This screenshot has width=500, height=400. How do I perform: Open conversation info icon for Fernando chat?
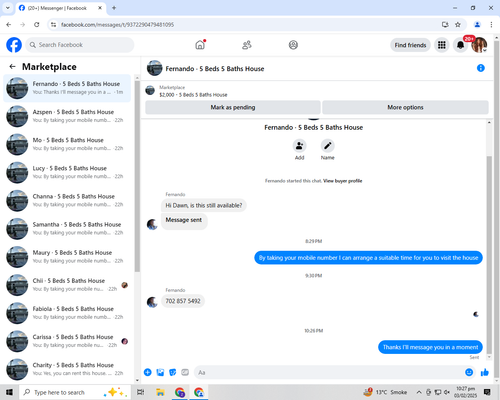(481, 68)
